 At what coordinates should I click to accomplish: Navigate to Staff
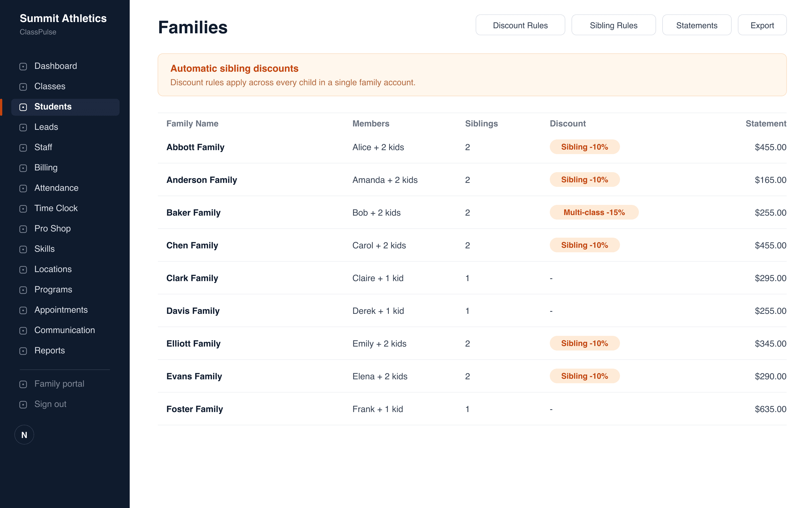65,148
